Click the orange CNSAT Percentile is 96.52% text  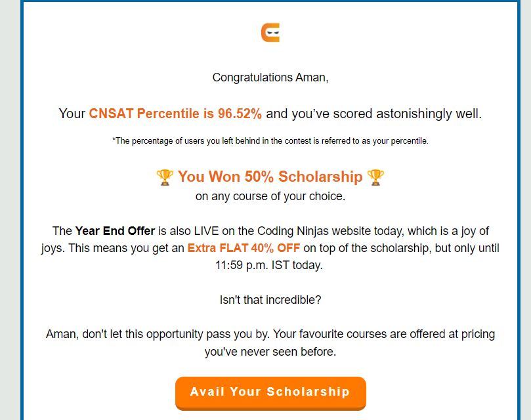point(175,114)
